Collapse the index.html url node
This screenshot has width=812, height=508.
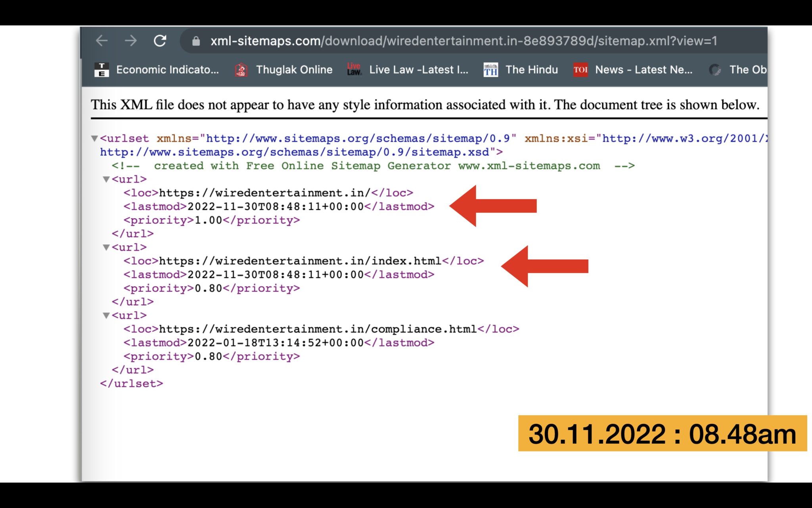click(x=106, y=247)
